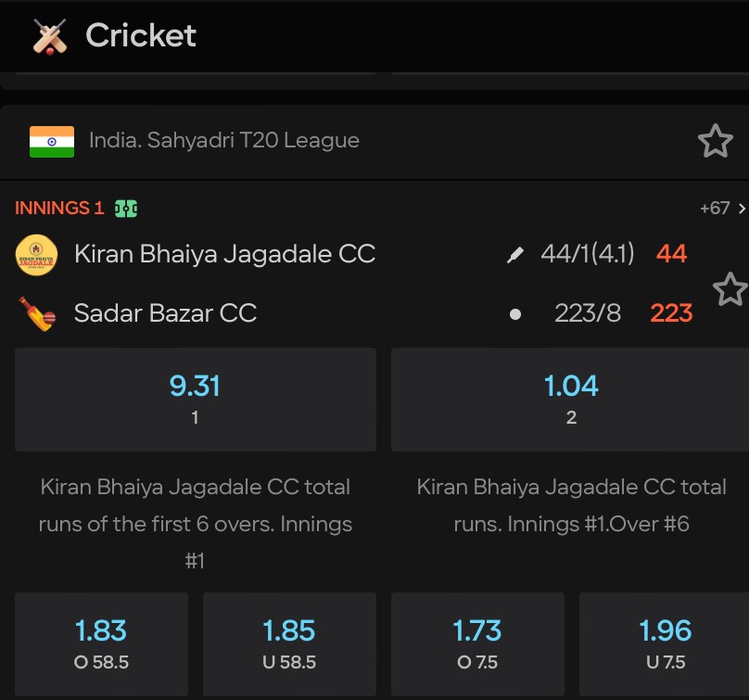
Task: Click the crossed bats emblem beside Cricket title
Action: [50, 36]
